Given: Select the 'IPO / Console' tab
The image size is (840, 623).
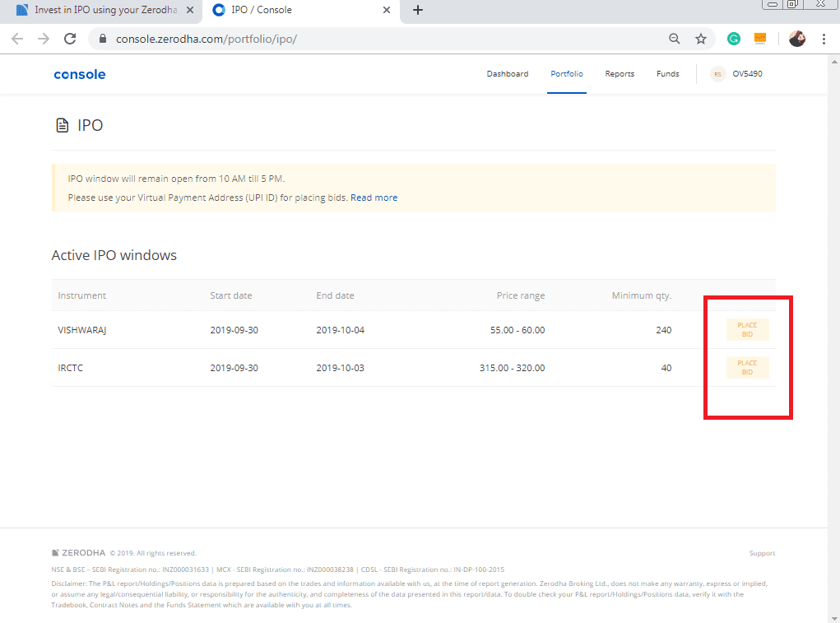Looking at the screenshot, I should 300,10.
